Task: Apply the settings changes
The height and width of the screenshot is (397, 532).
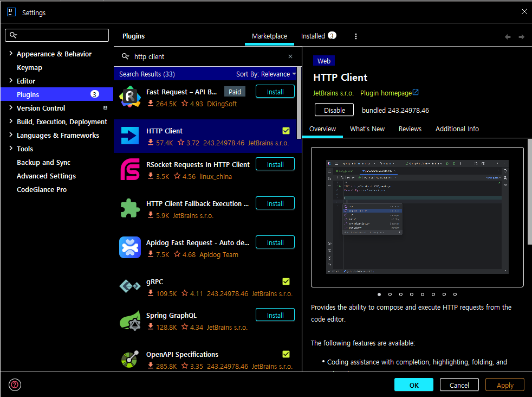Action: [505, 385]
